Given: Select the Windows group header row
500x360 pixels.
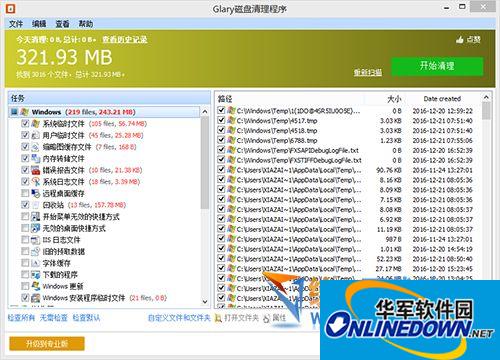Looking at the screenshot, I should pyautogui.click(x=104, y=112).
